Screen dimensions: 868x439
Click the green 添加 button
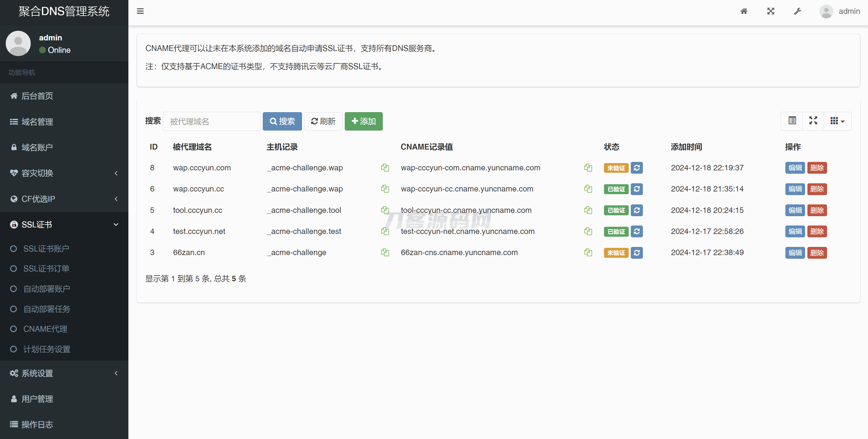pos(363,121)
